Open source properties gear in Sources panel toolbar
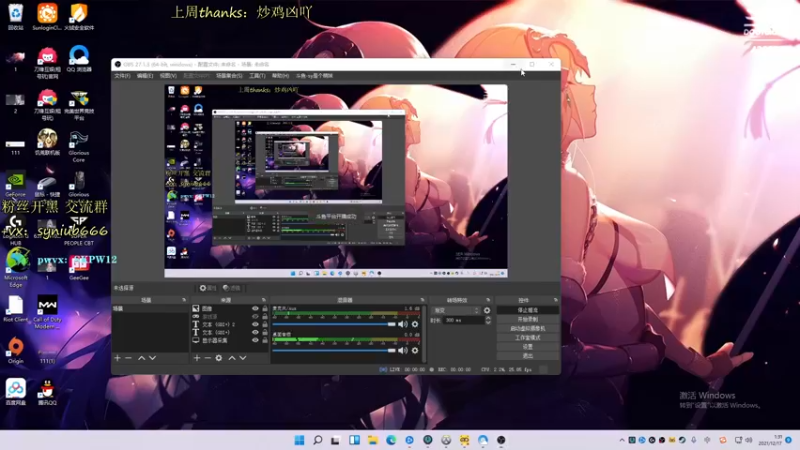This screenshot has width=800, height=450. point(219,358)
